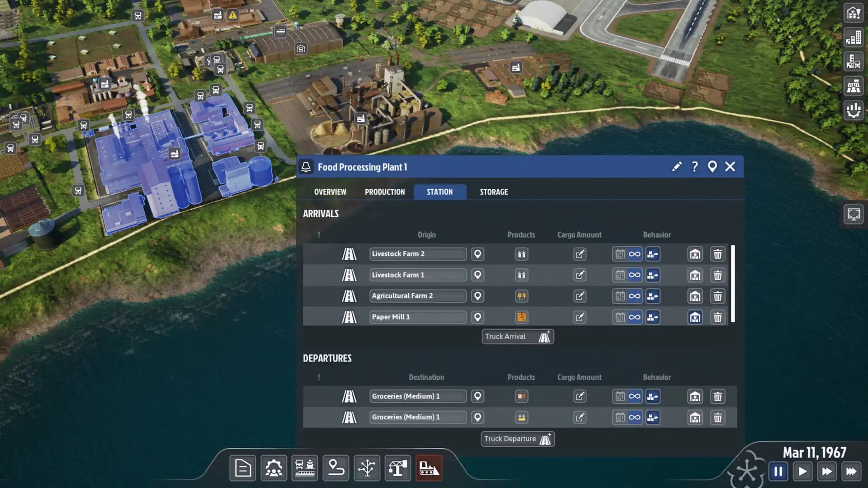Pause the game simulation

pos(778,471)
